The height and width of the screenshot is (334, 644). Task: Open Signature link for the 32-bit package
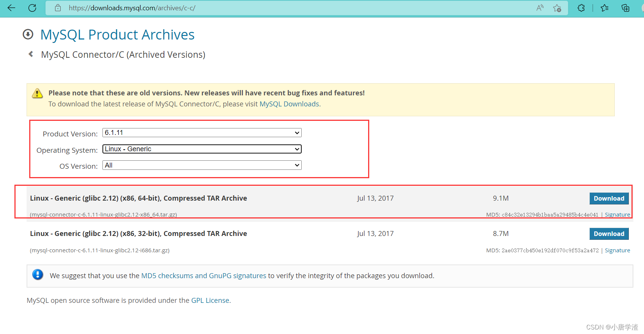point(617,250)
